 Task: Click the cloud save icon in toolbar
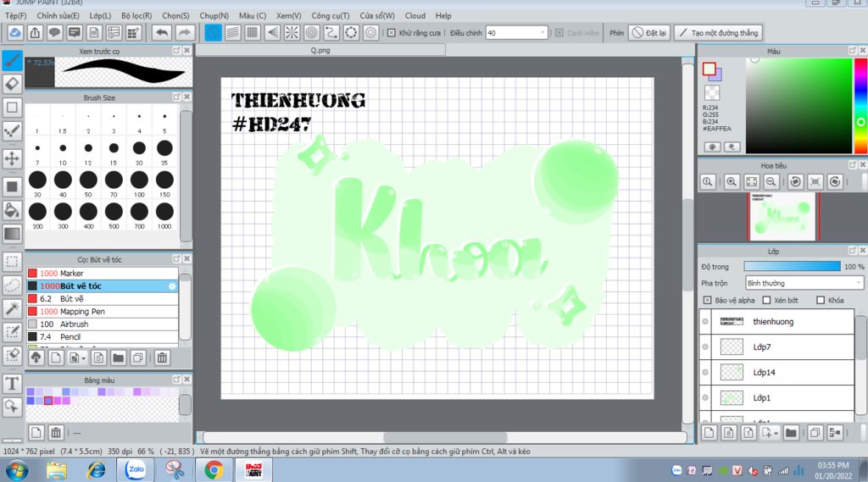coord(15,33)
